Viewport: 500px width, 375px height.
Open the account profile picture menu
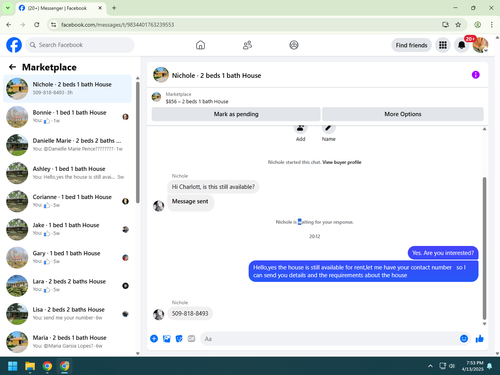[480, 45]
